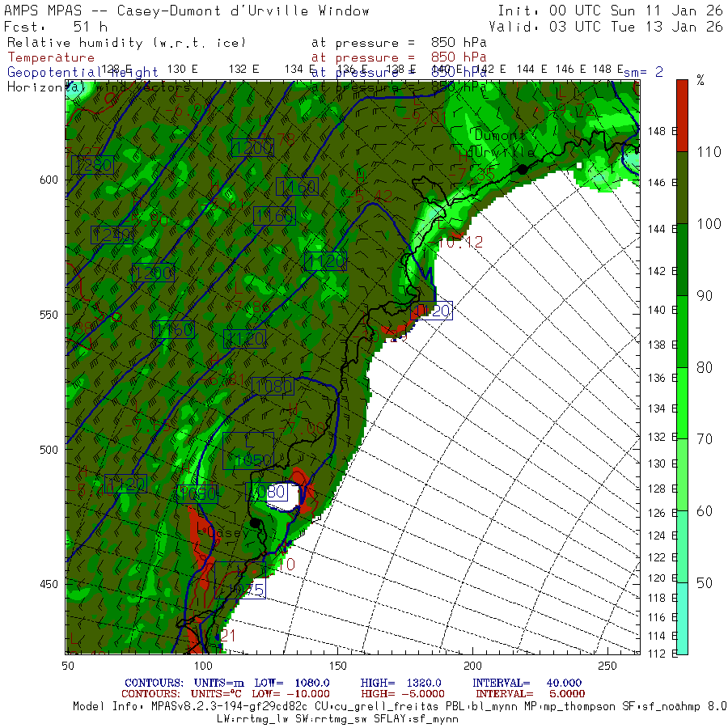The width and height of the screenshot is (728, 728).
Task: Select the 1280 contour label box
Action: click(x=92, y=165)
